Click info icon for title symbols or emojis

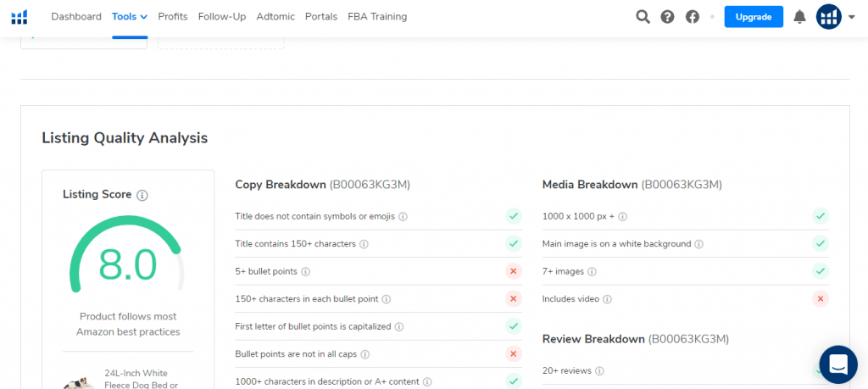point(403,216)
